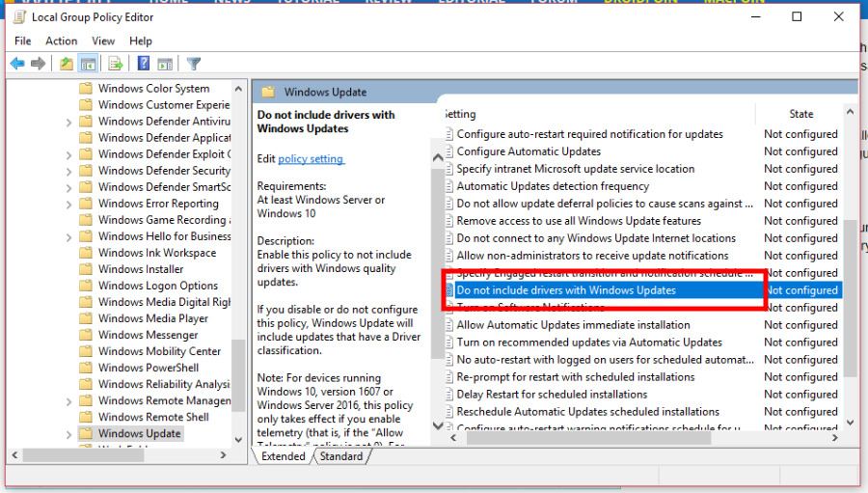The width and height of the screenshot is (868, 493).
Task: Click icon of Delay Restart for scheduled installations
Action: [x=449, y=394]
